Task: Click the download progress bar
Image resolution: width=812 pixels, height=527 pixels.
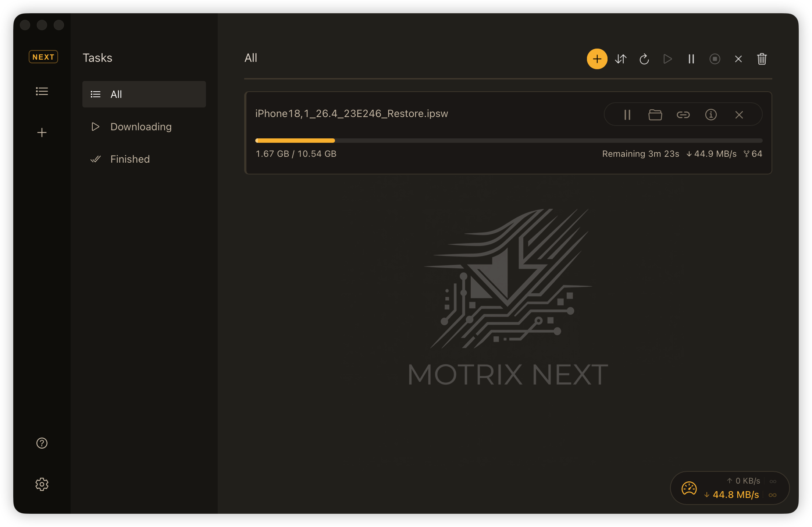Action: tap(509, 141)
